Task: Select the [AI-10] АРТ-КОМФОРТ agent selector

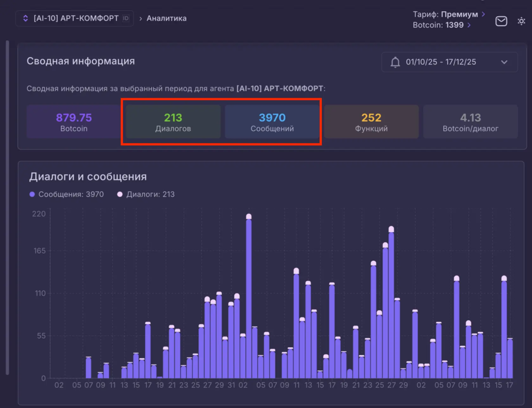Action: (x=74, y=18)
